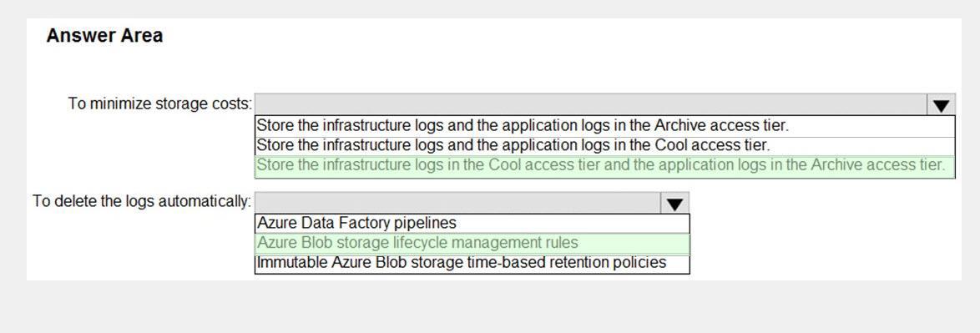The height and width of the screenshot is (333, 980).
Task: Choose option storing both logs in Cool tier
Action: [x=605, y=145]
